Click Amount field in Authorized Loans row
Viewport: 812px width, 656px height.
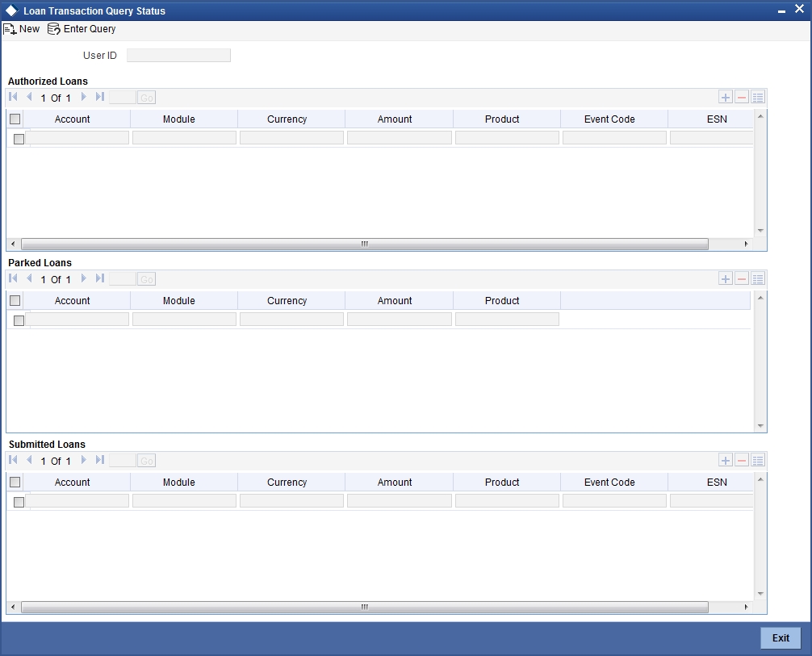(400, 137)
